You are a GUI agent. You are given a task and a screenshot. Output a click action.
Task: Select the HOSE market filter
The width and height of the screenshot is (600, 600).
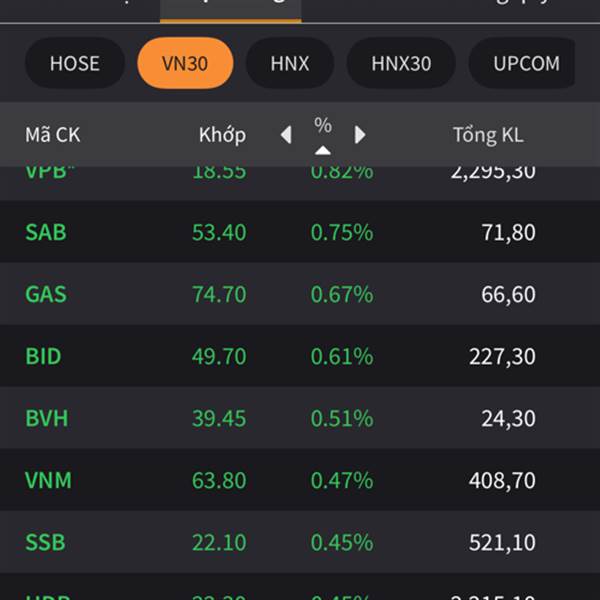[x=75, y=63]
